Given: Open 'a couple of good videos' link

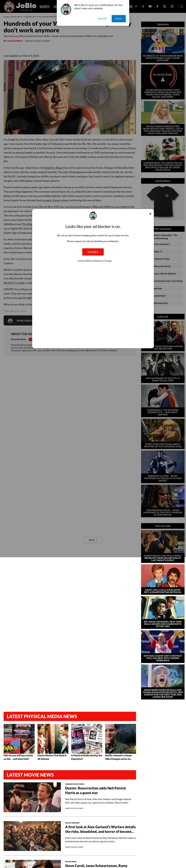Looking at the screenshot, I should point(55,200).
